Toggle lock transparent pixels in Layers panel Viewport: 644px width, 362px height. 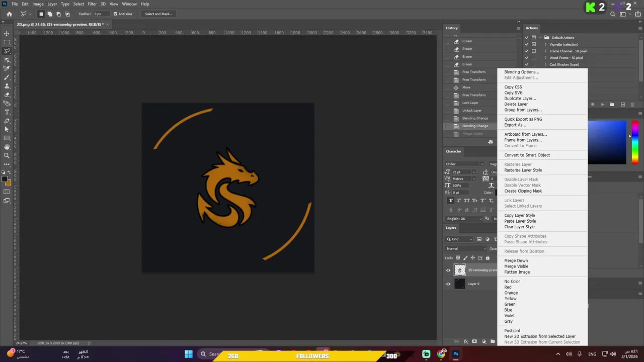coord(458,258)
